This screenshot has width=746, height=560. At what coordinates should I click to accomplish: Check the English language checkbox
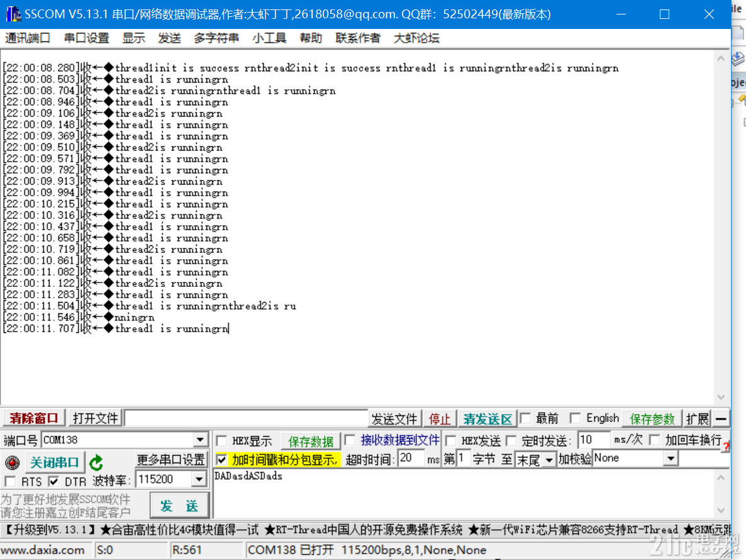575,418
